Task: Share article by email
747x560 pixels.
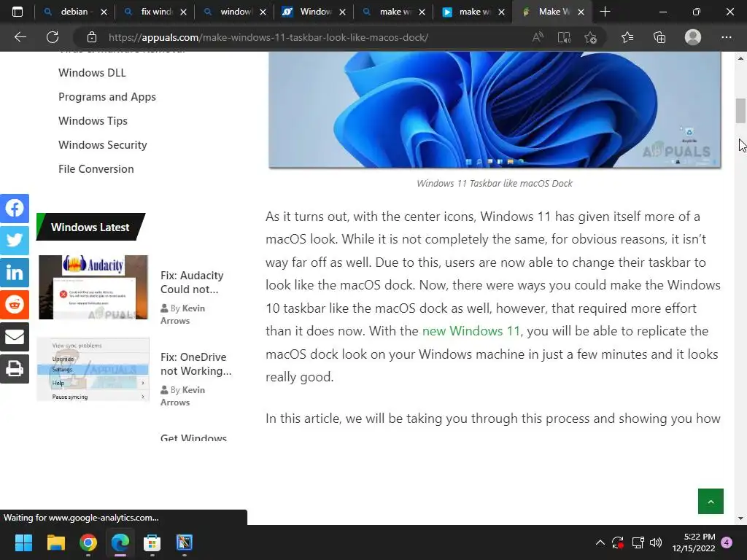Action: click(x=15, y=337)
